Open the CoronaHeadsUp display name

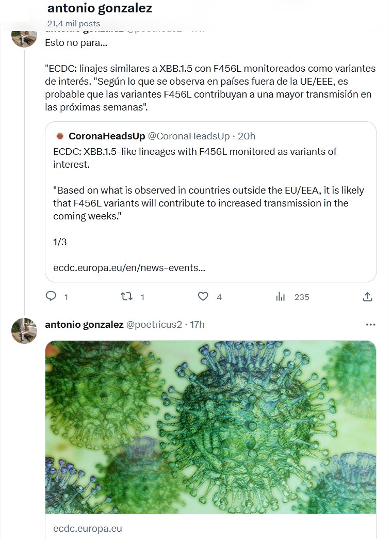click(106, 136)
